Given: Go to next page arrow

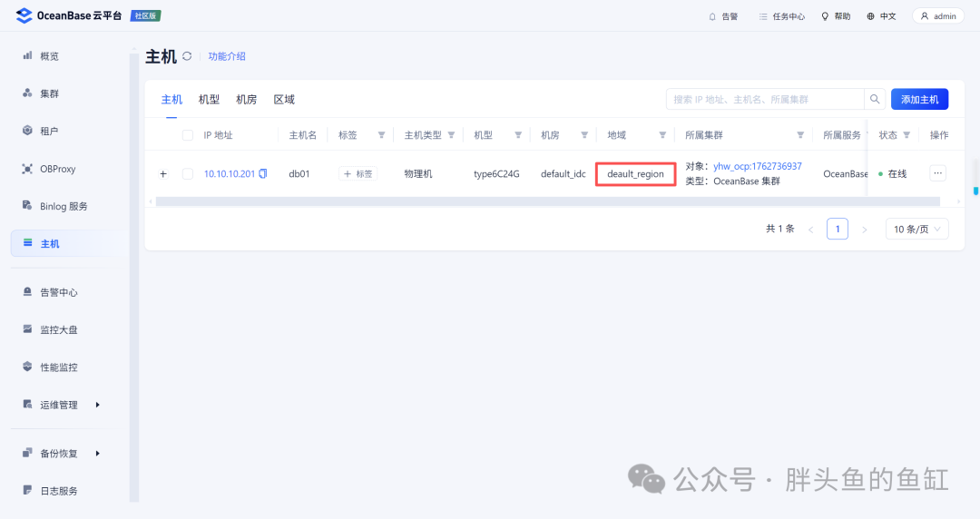Looking at the screenshot, I should [865, 230].
